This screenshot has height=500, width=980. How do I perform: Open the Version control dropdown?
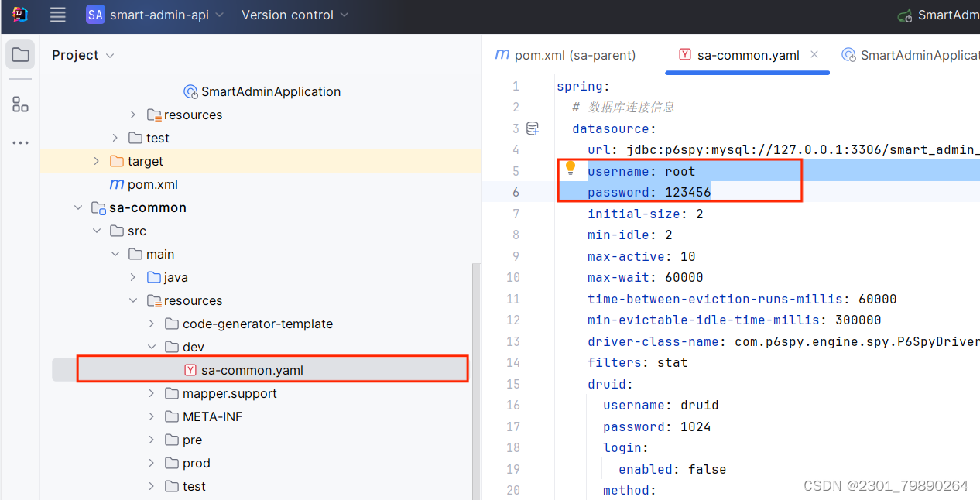[295, 15]
